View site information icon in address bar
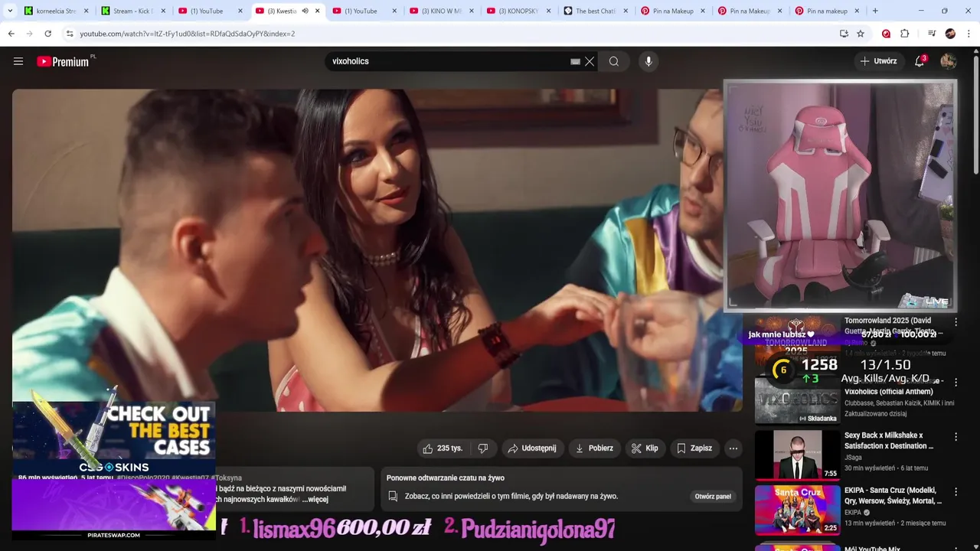Image resolution: width=980 pixels, height=551 pixels. point(69,34)
